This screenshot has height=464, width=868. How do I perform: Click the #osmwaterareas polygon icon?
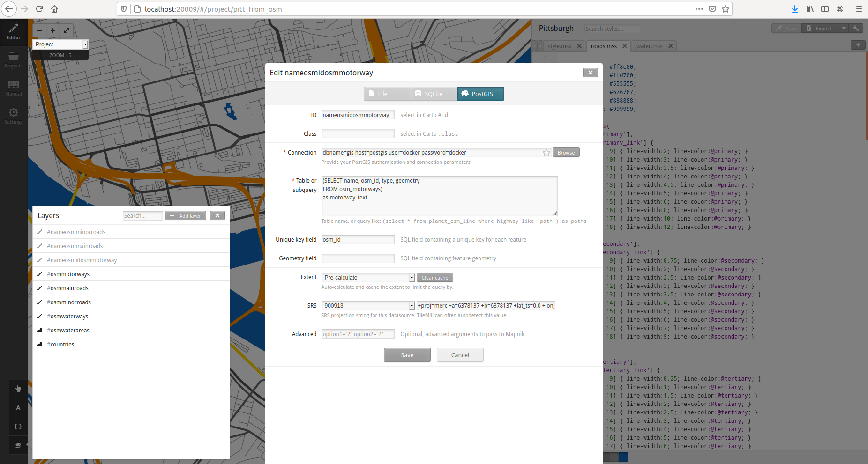click(x=40, y=330)
